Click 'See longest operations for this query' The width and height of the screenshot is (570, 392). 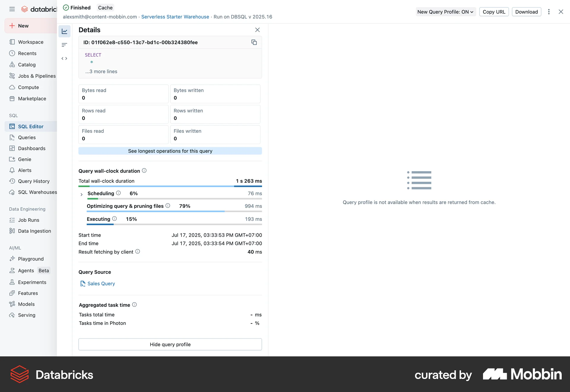click(170, 151)
